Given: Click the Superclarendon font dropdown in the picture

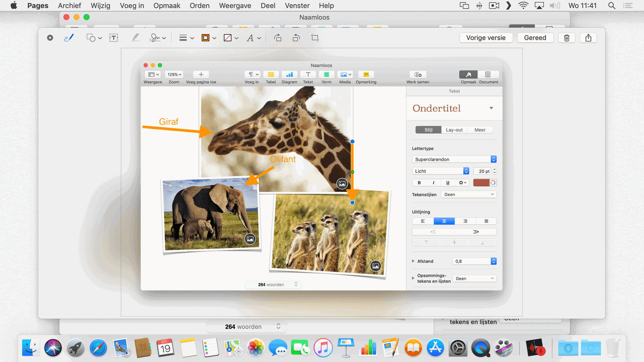Looking at the screenshot, I should [x=454, y=159].
